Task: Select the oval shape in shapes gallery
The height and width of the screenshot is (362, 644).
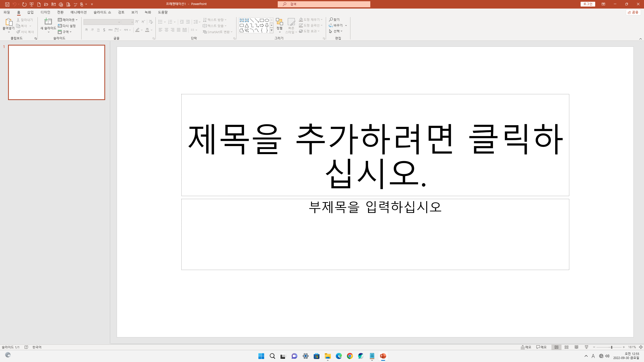Action: click(267, 20)
